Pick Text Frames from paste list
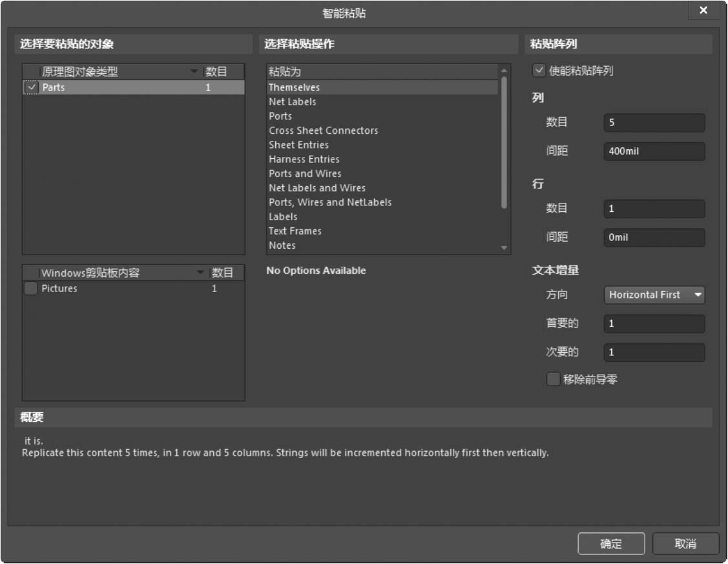Viewport: 728px width, 564px height. (295, 231)
